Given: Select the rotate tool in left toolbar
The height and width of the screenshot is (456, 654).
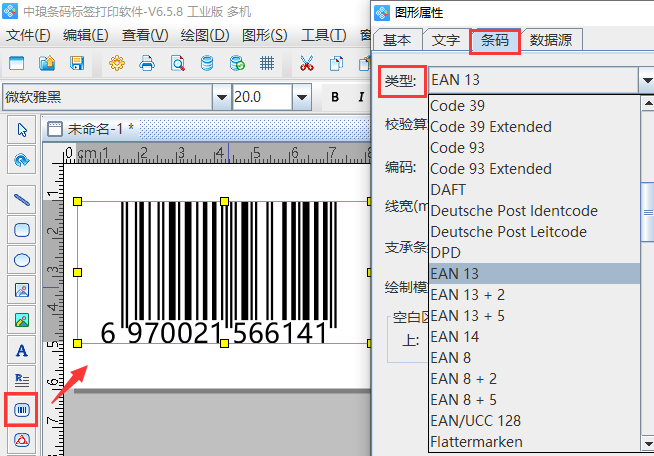Looking at the screenshot, I should [x=22, y=160].
